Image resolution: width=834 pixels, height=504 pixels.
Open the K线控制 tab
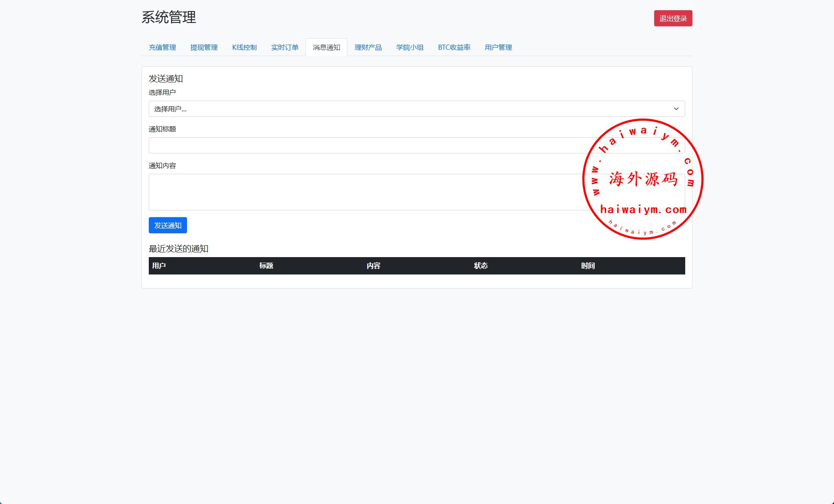coord(244,47)
